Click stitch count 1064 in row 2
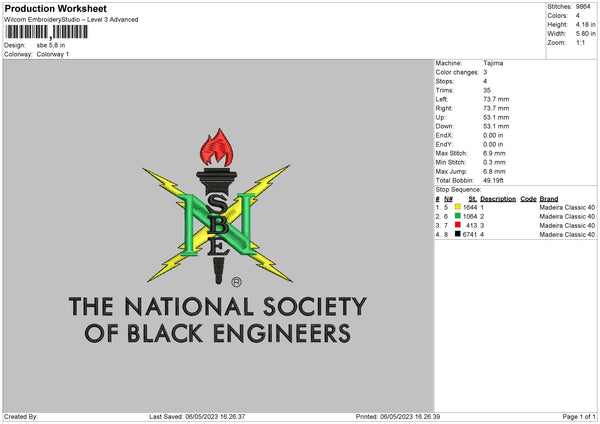 (x=470, y=217)
